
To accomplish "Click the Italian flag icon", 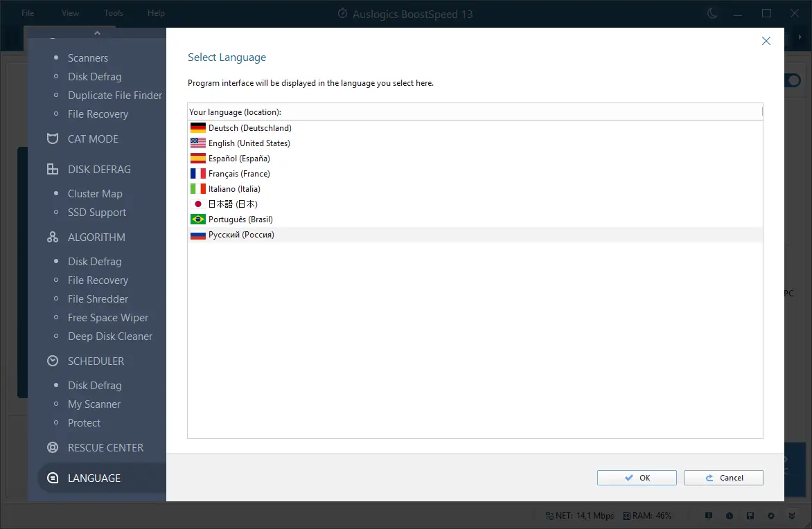I will click(198, 189).
